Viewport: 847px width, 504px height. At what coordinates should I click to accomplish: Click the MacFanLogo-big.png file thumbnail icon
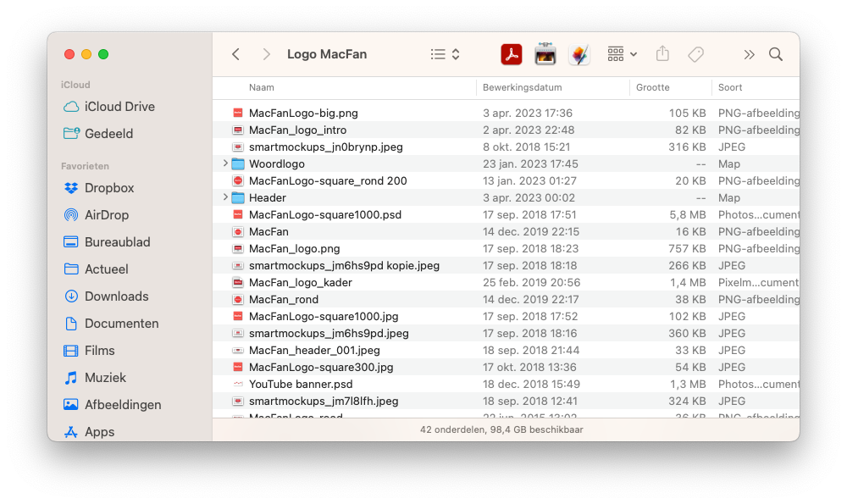238,113
